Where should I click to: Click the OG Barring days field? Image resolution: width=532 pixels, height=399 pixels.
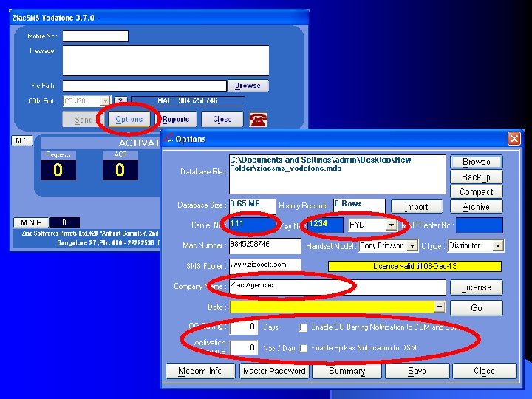(x=244, y=327)
